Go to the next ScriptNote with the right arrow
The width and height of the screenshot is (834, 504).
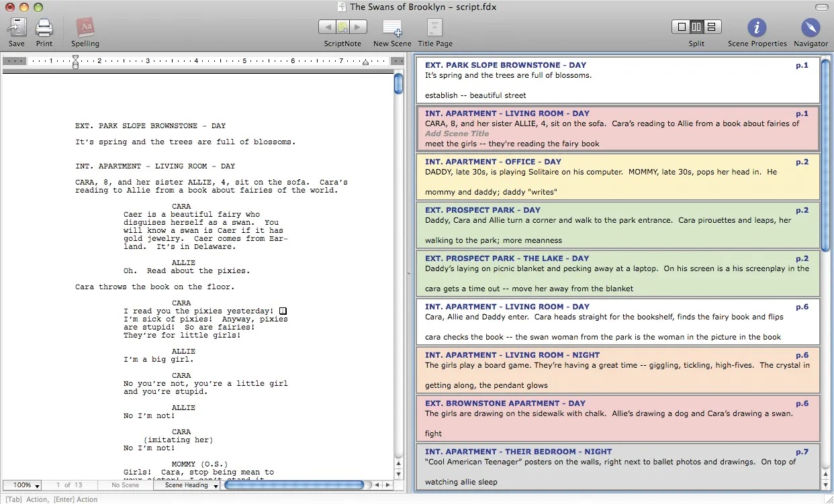pyautogui.click(x=359, y=27)
